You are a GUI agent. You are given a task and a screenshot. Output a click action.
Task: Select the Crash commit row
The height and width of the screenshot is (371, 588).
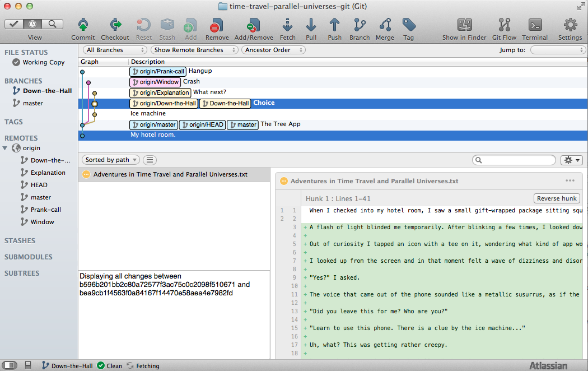pyautogui.click(x=333, y=82)
